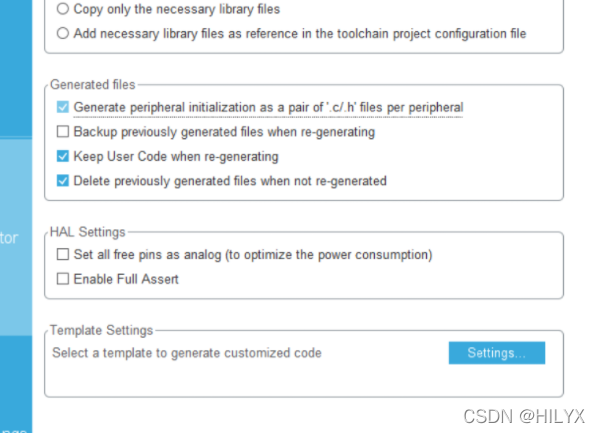Viewport: 600px width, 433px height.
Task: Enable backup of previously generated files
Action: point(64,131)
